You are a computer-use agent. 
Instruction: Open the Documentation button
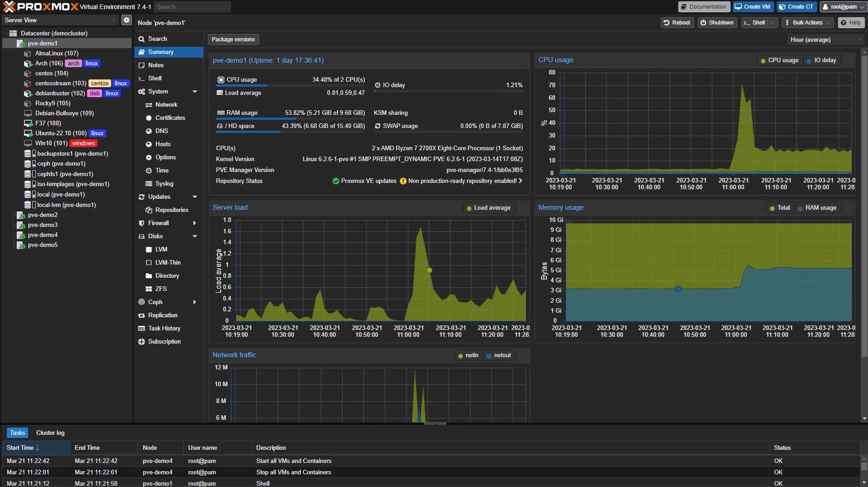click(x=704, y=7)
